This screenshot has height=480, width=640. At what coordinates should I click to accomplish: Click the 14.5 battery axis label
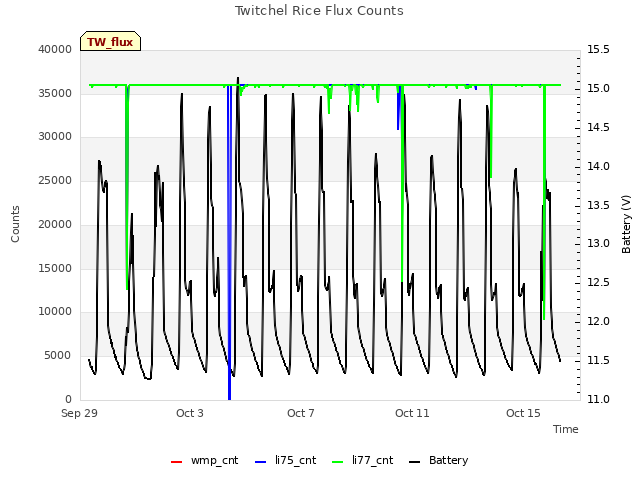point(598,127)
